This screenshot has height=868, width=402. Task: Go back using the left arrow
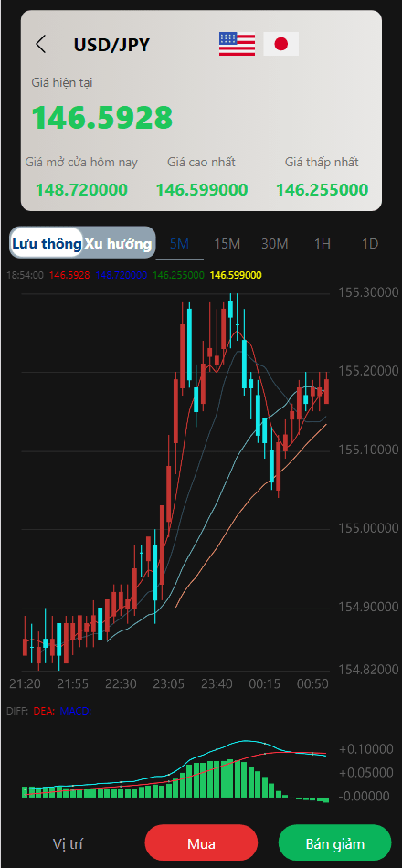(x=40, y=44)
